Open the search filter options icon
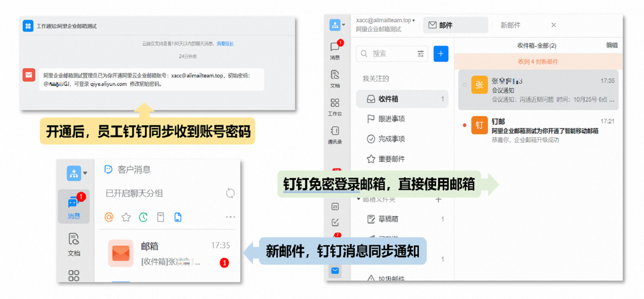The image size is (644, 299). point(420,53)
